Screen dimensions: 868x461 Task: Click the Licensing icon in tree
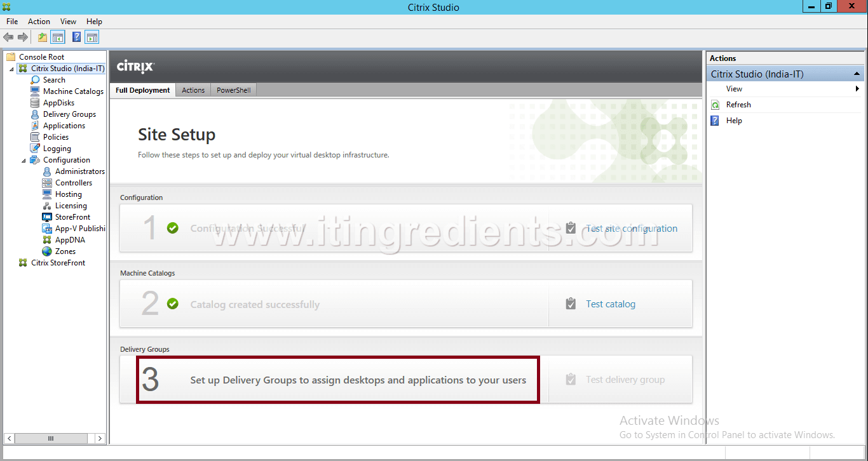pos(47,206)
